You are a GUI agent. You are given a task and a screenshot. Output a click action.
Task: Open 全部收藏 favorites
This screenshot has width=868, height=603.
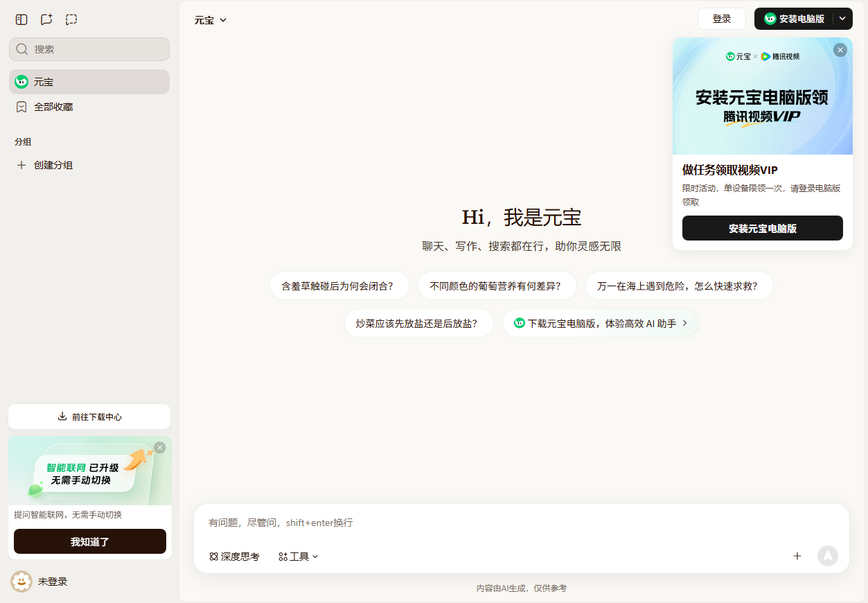click(x=89, y=107)
